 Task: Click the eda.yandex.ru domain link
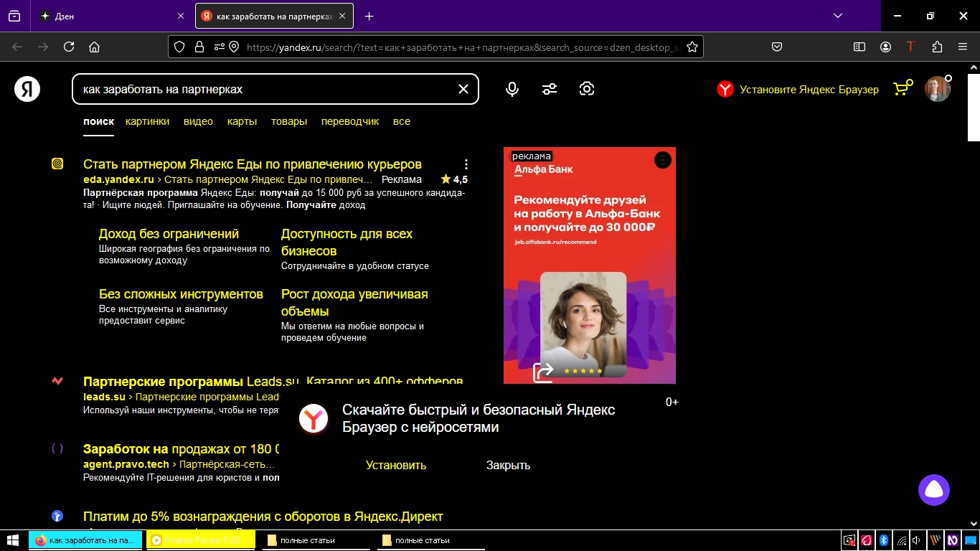point(118,179)
